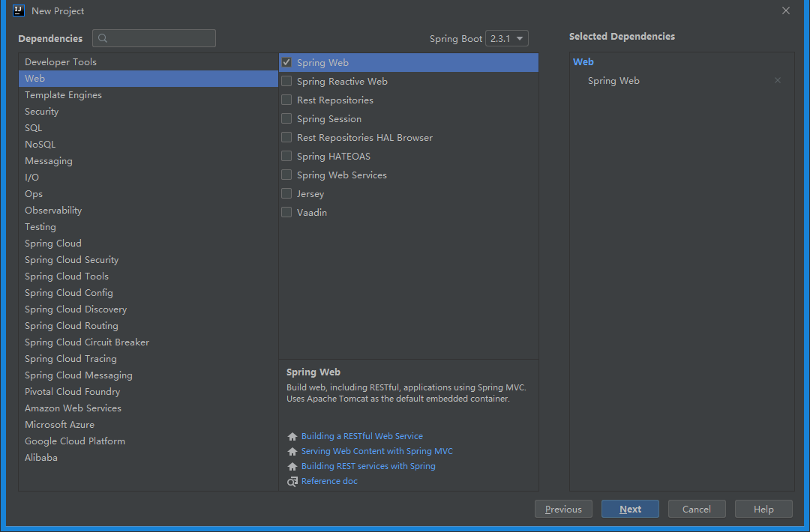Remove Spring Web from selected dependencies
Viewport: 810px width, 532px height.
777,80
